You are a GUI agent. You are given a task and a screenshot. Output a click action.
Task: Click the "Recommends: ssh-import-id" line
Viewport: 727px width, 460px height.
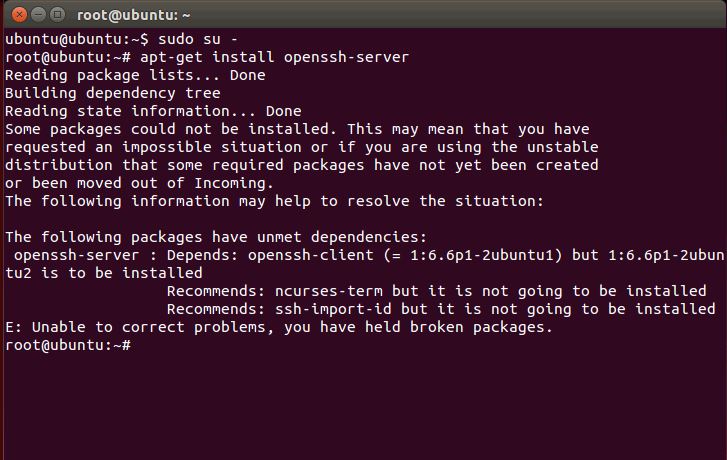coord(440,309)
